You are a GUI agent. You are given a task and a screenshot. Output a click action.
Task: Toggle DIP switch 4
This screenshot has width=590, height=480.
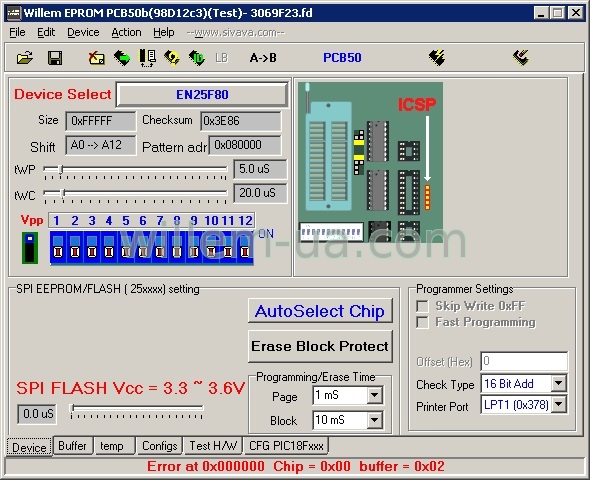click(109, 247)
